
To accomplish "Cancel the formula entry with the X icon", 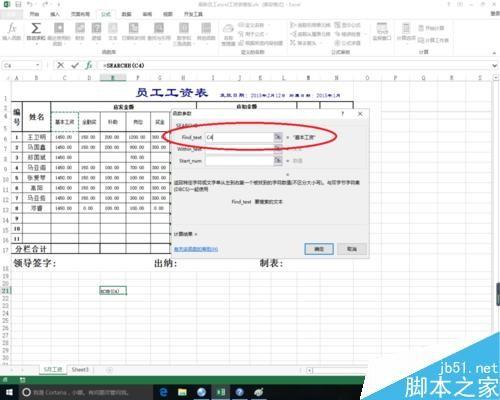I will click(60, 65).
